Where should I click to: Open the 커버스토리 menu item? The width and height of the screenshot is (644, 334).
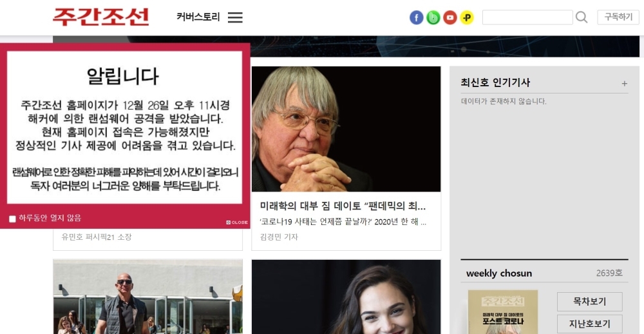click(x=198, y=17)
